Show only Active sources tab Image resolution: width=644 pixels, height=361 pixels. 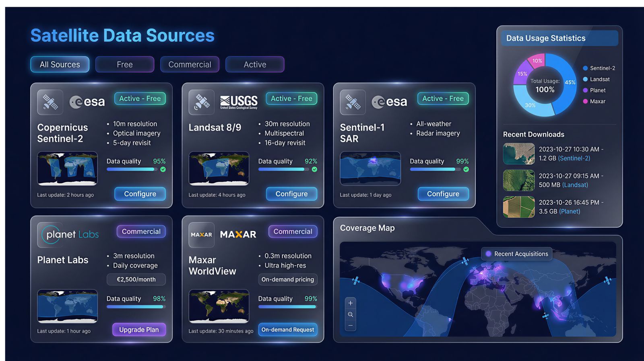tap(255, 65)
